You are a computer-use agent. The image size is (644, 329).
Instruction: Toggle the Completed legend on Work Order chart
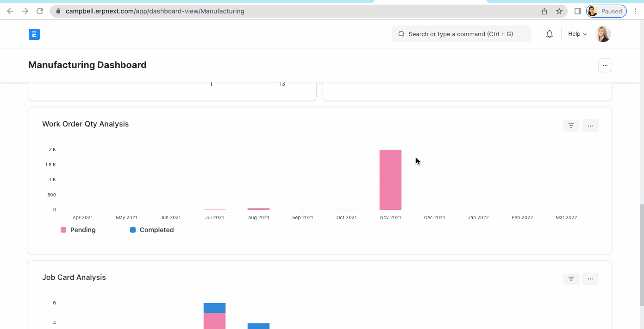coord(151,230)
